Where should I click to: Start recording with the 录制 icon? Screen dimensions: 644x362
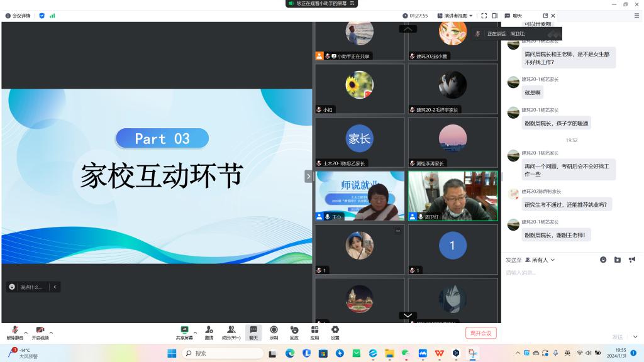[x=274, y=331]
